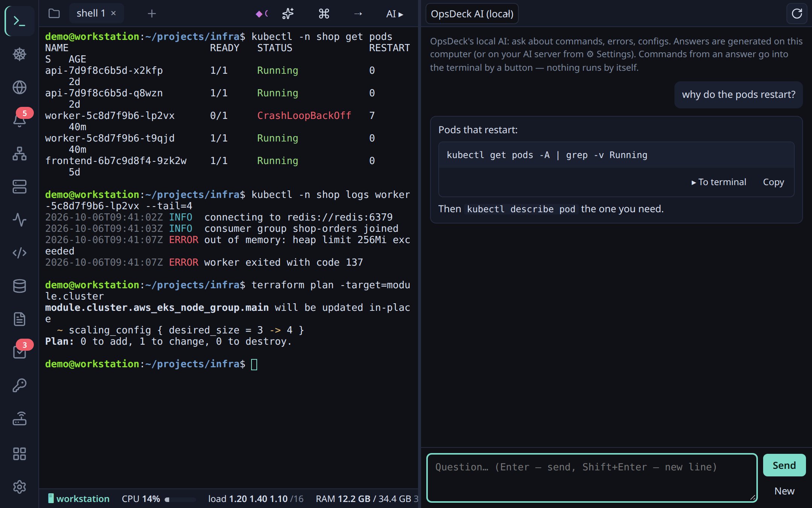Viewport: 812px width, 508px height.
Task: Toggle the AI panel with AI ▸ button
Action: 394,14
